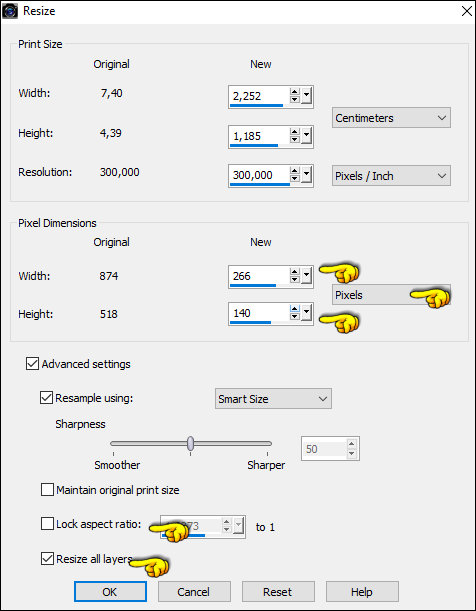This screenshot has width=476, height=611.
Task: Open the slider popup beside Pixel Width 266
Action: 307,275
